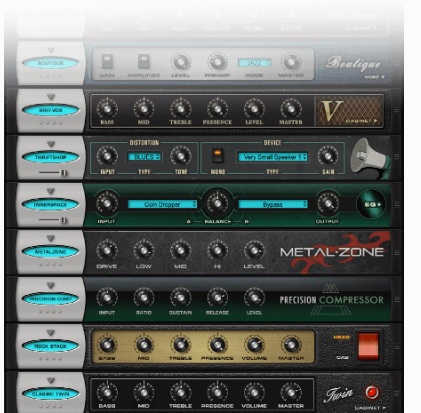
Task: Open the Very Small Speaker device dropdown
Action: point(272,157)
